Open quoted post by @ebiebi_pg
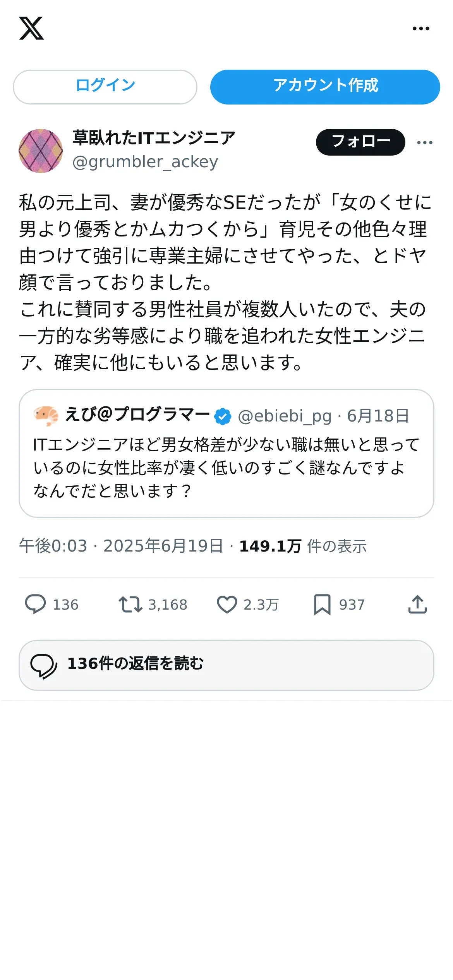Viewport: 453px width, 980px height. point(226,468)
